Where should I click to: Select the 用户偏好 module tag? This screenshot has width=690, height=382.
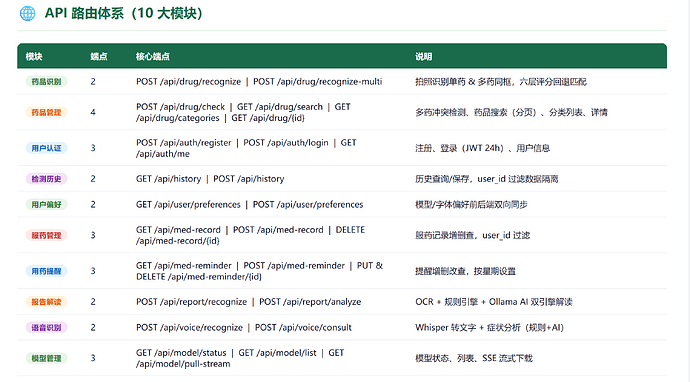pos(46,204)
